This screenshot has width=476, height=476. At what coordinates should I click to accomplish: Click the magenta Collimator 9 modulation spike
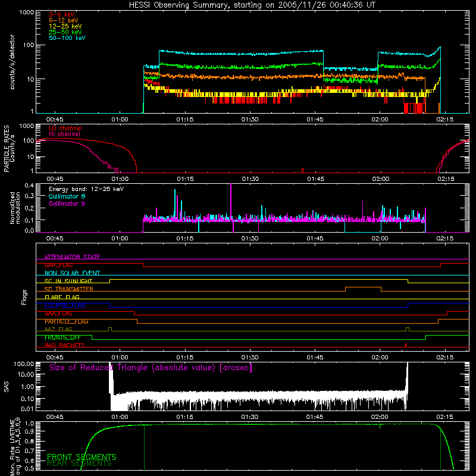(231, 201)
